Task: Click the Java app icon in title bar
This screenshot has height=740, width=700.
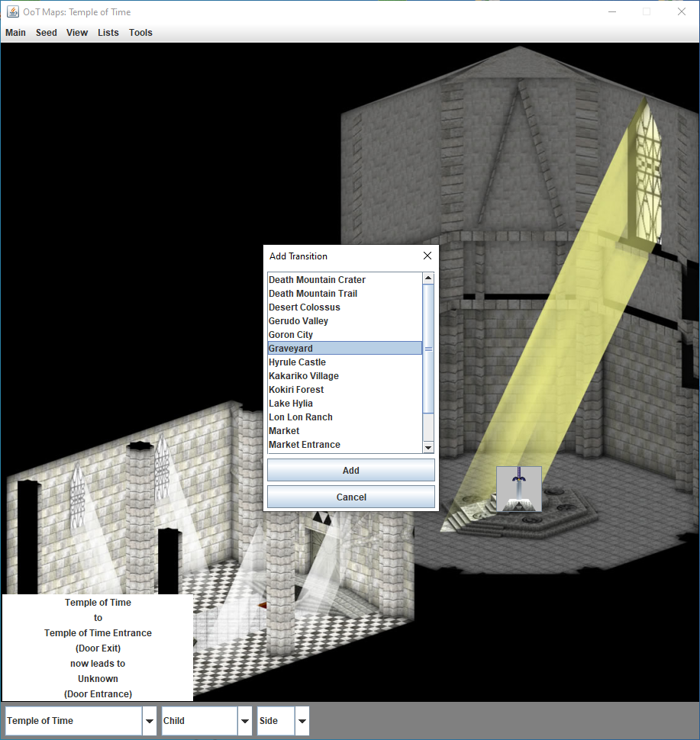Action: [x=12, y=11]
